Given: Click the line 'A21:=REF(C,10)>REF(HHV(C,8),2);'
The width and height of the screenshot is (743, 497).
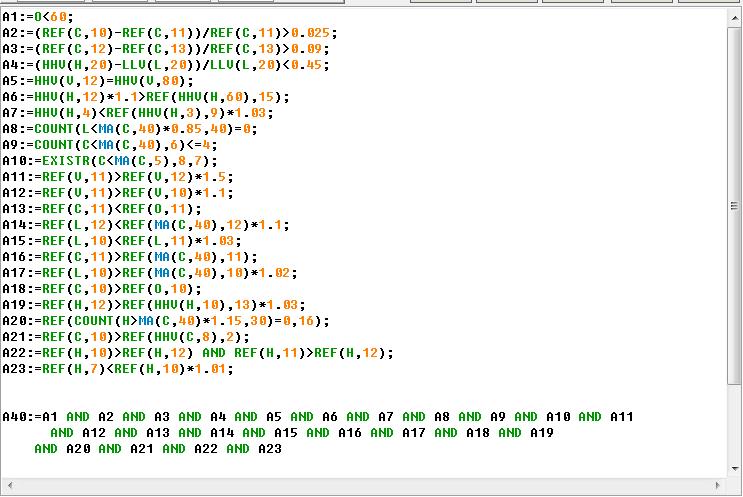Looking at the screenshot, I should (126, 337).
